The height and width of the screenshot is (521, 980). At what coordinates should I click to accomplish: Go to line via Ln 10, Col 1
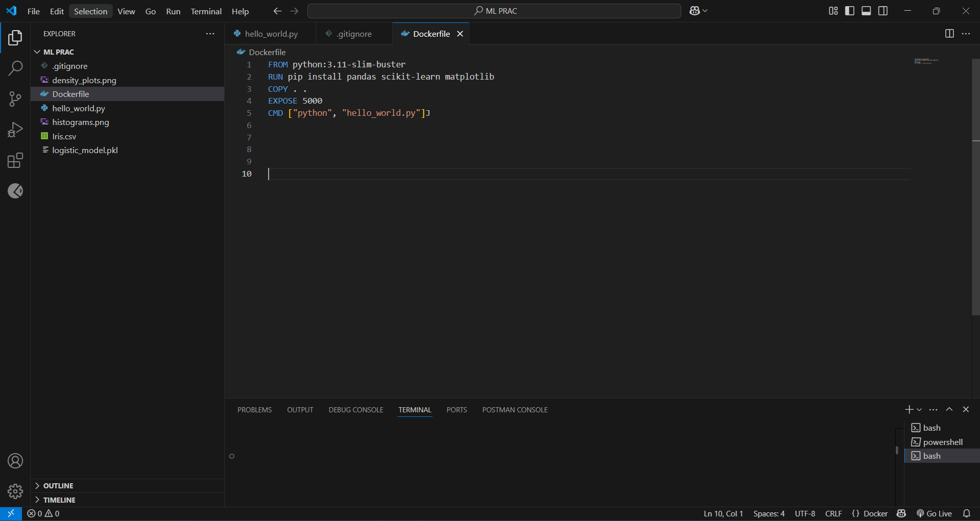click(x=723, y=513)
